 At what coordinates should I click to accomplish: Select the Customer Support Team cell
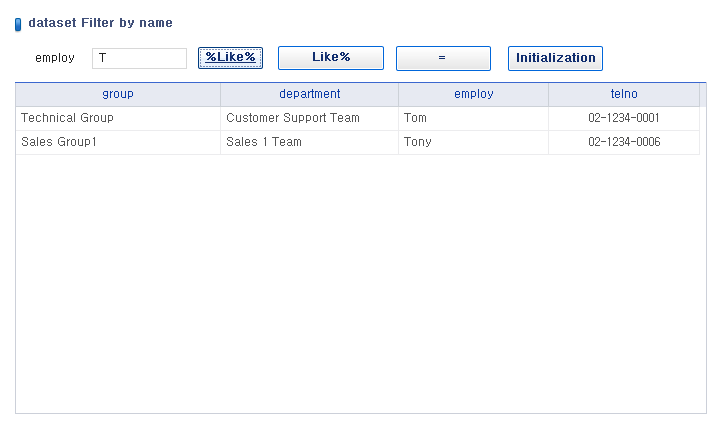point(309,118)
